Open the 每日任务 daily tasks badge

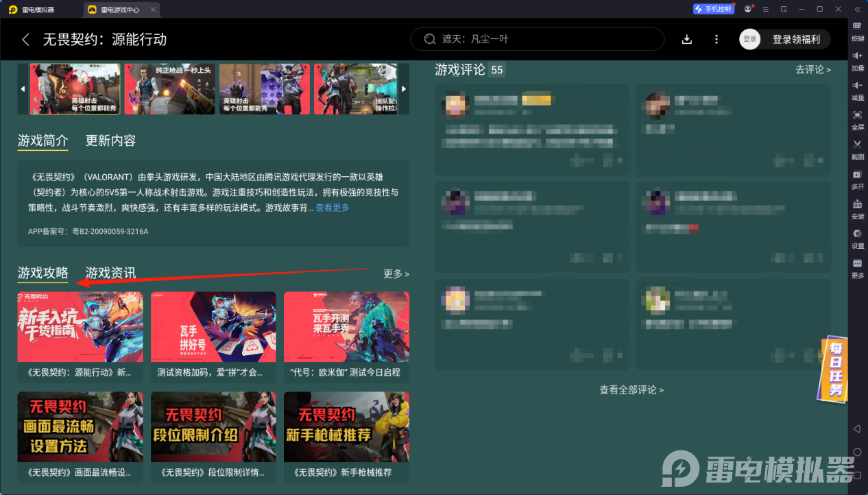[x=833, y=369]
